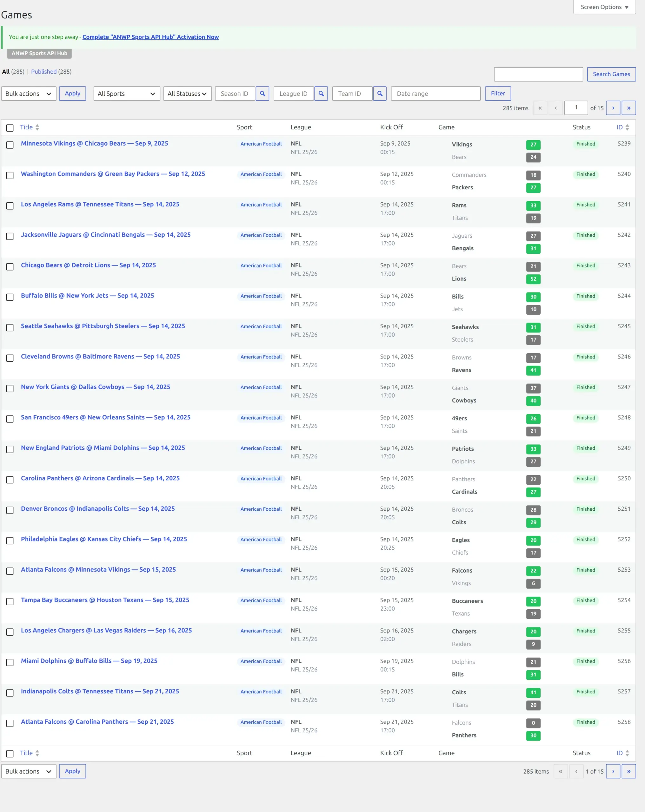
Task: Check the Los Angeles Rams @ Tennessee Titans row
Action: pos(10,206)
